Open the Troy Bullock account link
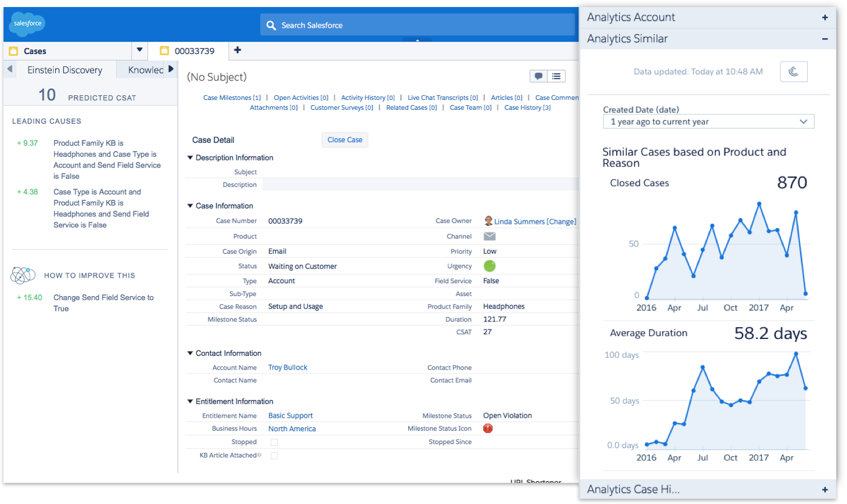This screenshot has height=504, width=847. tap(288, 368)
